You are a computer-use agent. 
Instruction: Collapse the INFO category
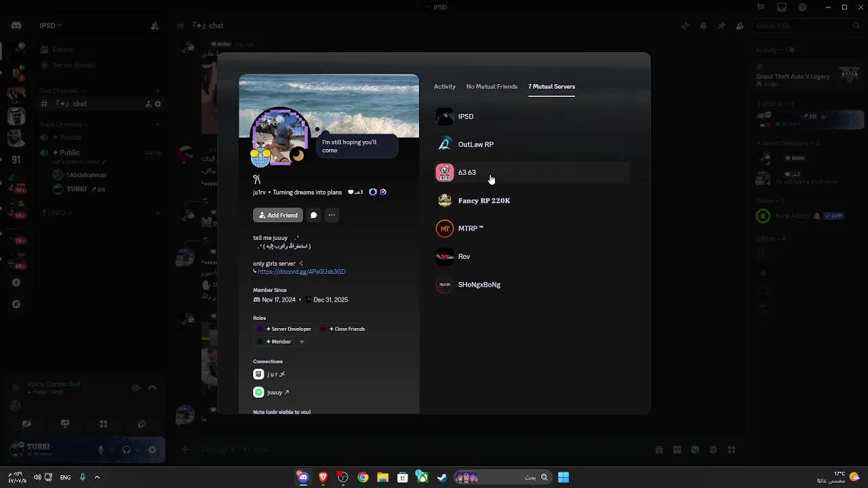56,213
